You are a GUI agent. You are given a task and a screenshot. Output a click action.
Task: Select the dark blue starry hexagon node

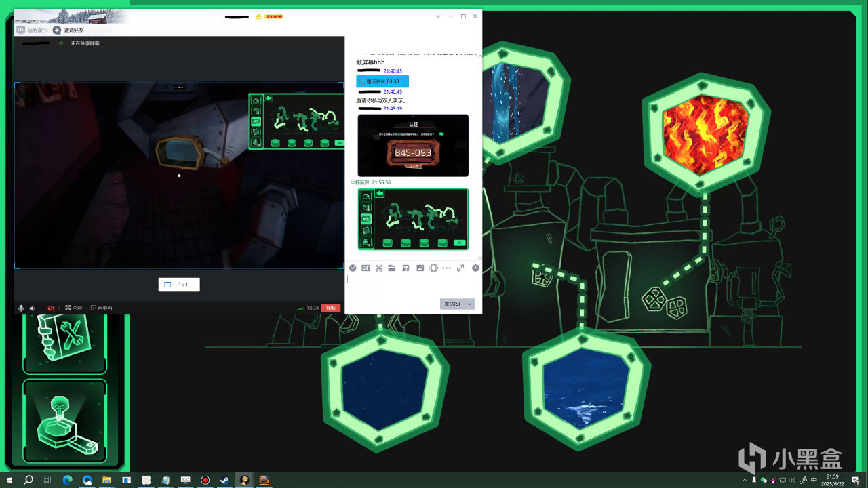click(x=385, y=391)
